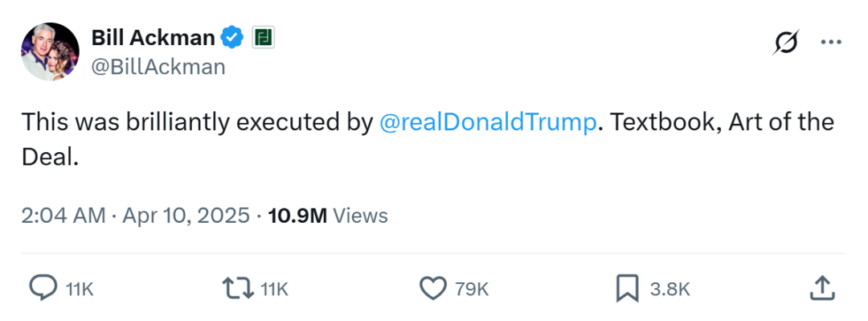Viewport: 868px width, 321px height.
Task: Open the reply speech bubble icon
Action: point(42,288)
